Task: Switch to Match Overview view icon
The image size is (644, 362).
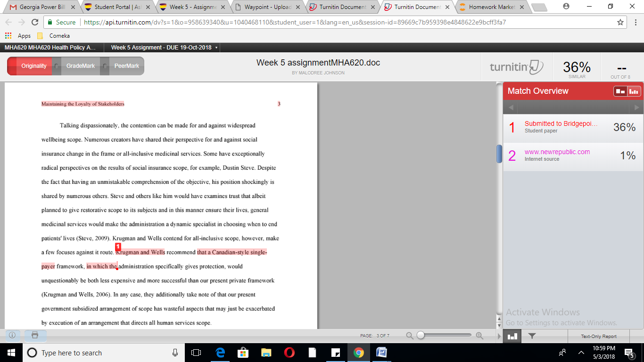Action: (x=620, y=91)
